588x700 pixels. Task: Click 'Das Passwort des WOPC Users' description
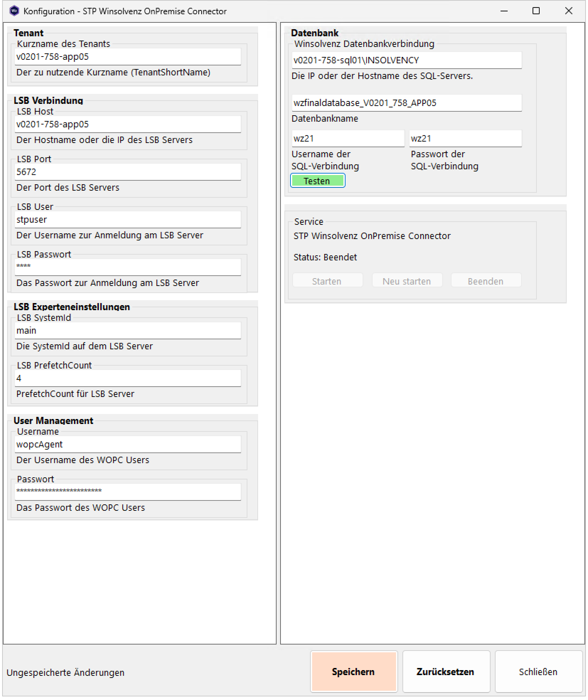[x=81, y=508]
